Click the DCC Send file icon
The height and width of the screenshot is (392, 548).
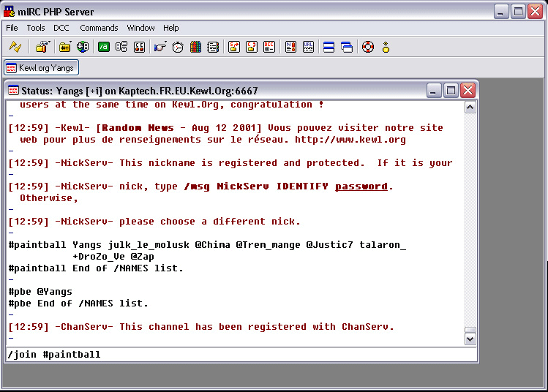pyautogui.click(x=234, y=47)
